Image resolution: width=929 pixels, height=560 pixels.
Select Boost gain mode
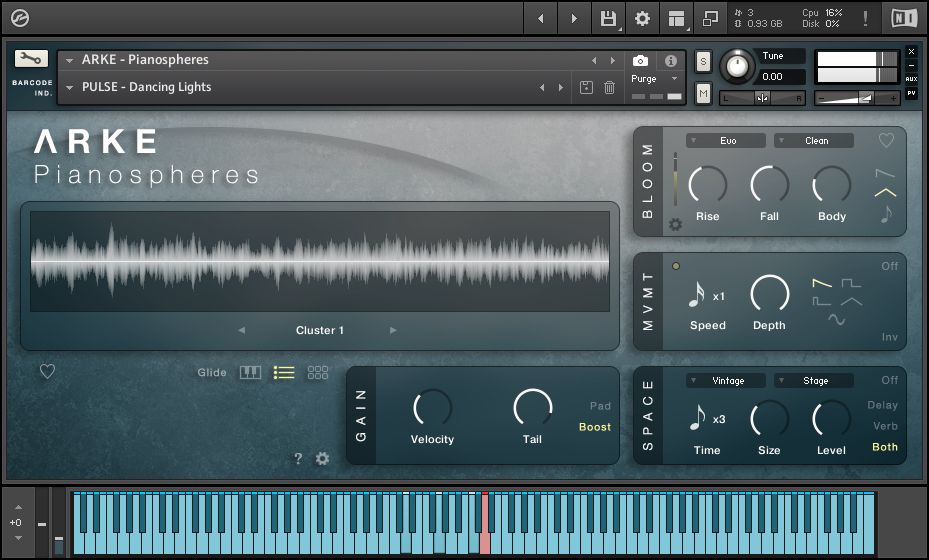(595, 427)
